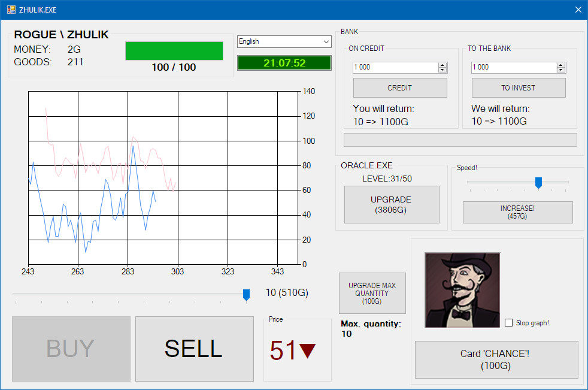
Task: Enable the Stop graph! checkbox
Action: pos(508,322)
